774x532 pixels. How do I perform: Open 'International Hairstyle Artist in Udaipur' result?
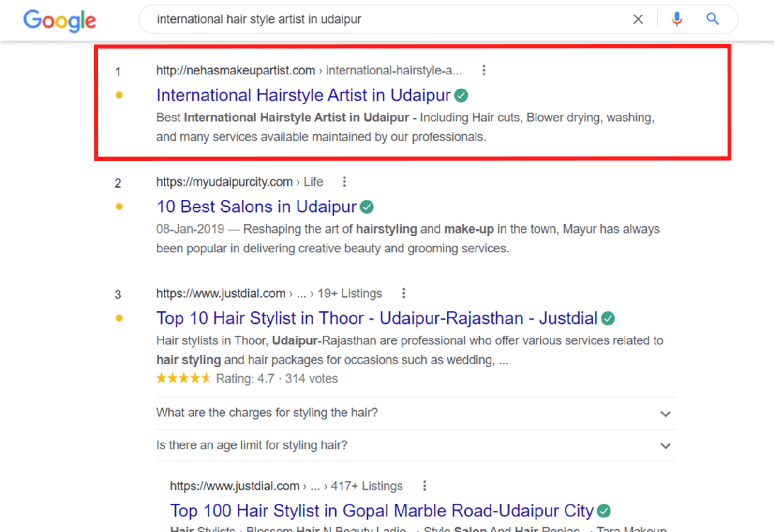point(303,95)
